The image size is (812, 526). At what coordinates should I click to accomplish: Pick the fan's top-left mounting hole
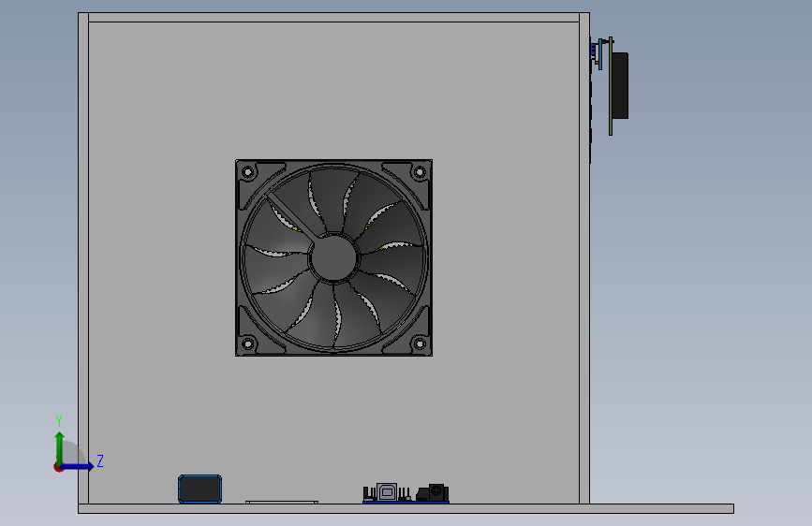tap(247, 171)
